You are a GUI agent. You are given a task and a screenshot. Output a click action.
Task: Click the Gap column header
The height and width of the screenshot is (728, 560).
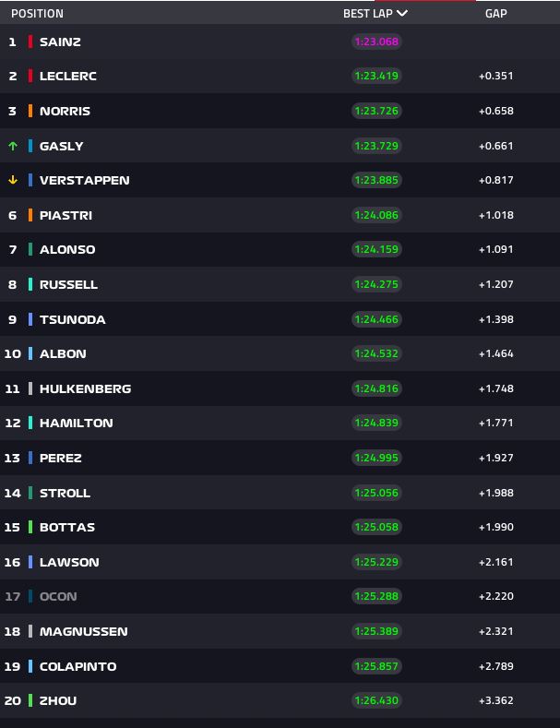coord(495,14)
